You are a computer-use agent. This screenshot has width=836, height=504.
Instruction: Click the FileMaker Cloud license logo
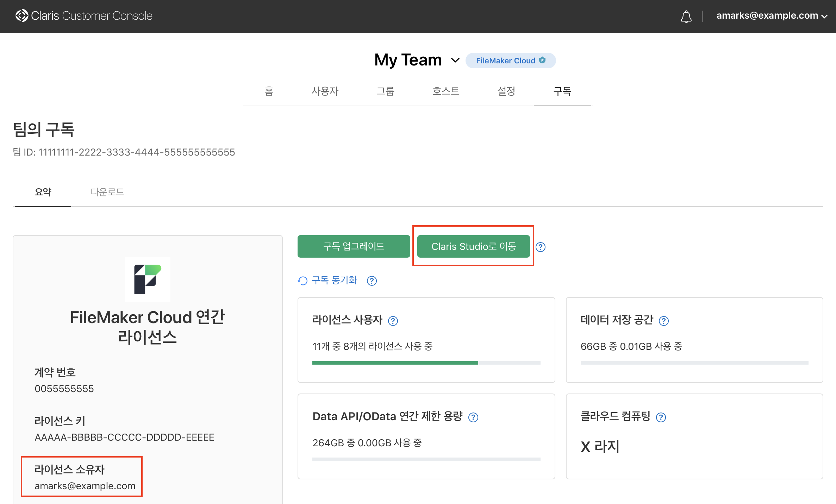(148, 279)
